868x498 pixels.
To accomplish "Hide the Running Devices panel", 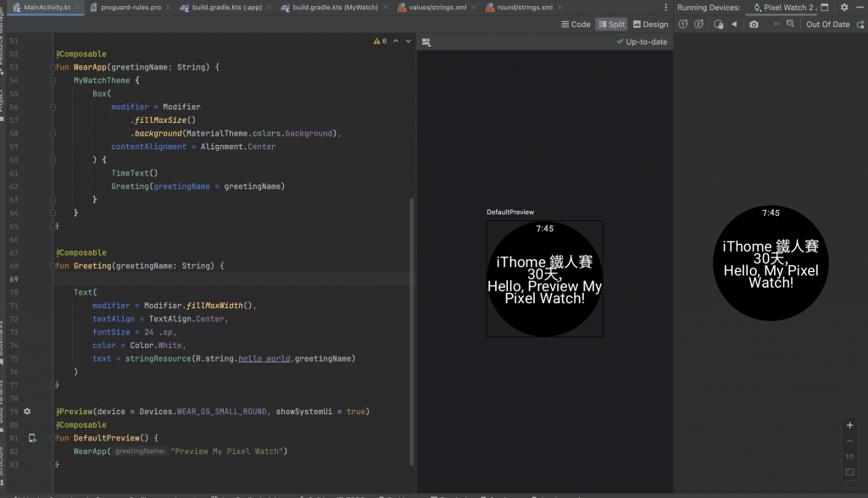I will tap(860, 7).
